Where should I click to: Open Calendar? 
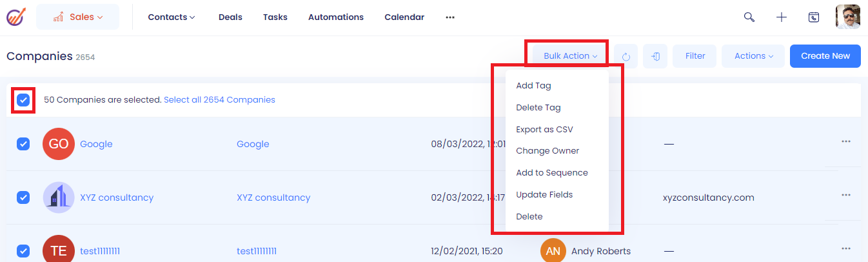pos(404,17)
